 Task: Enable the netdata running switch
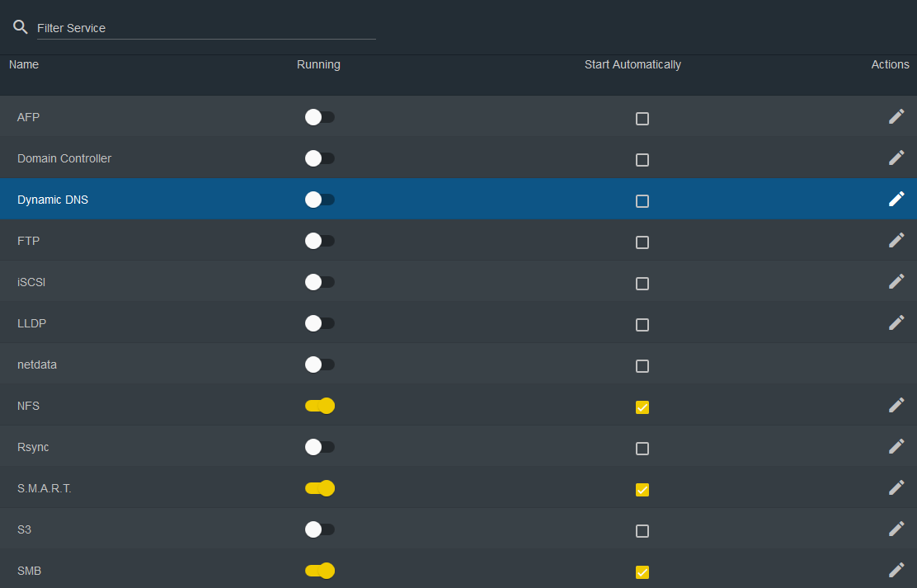coord(319,365)
